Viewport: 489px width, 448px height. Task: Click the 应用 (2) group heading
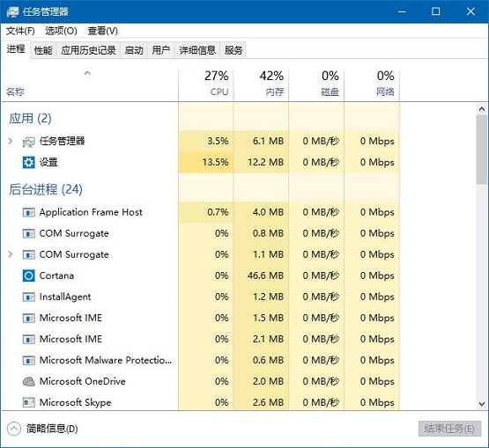[30, 119]
